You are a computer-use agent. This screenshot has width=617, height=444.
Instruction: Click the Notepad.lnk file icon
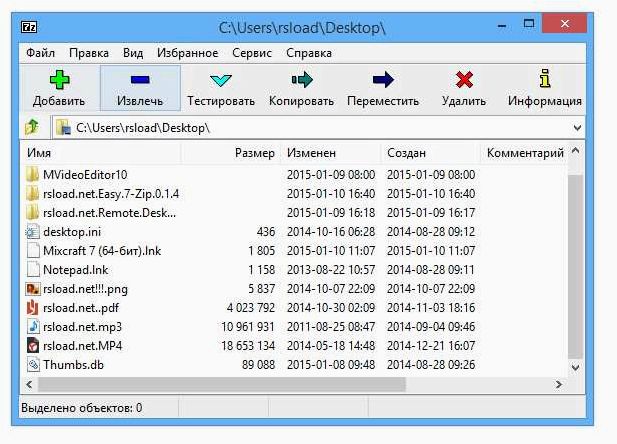click(x=33, y=270)
